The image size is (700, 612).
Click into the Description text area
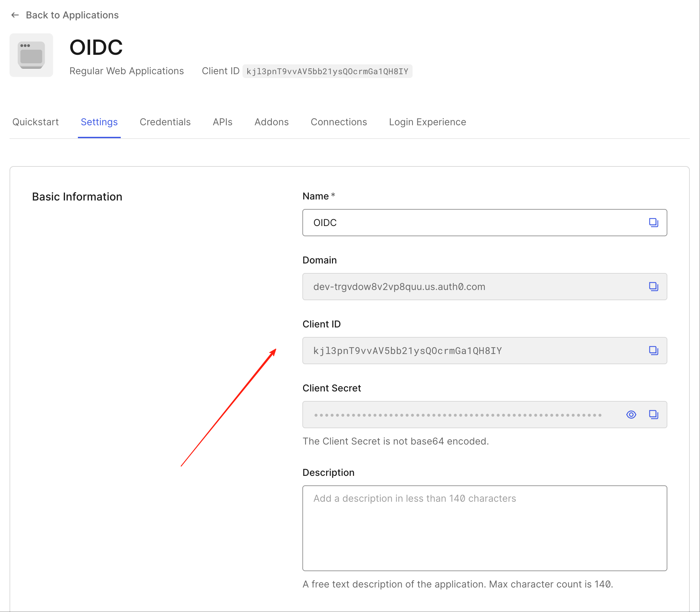pos(484,528)
